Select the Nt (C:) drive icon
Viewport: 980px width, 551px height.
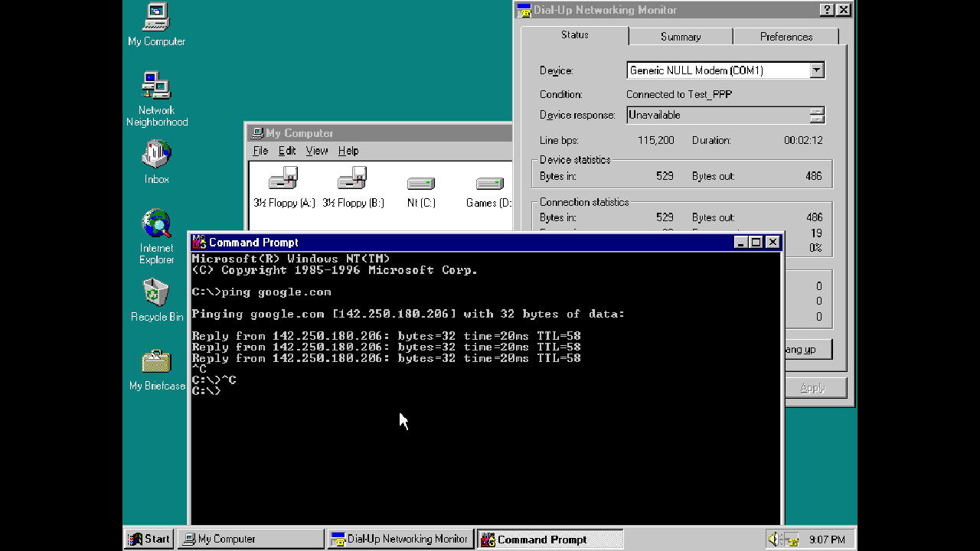[421, 191]
